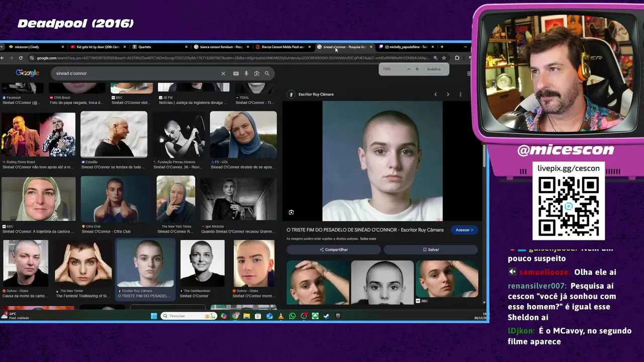Click the Chrome address bar URL
The image size is (644, 362).
point(232,58)
